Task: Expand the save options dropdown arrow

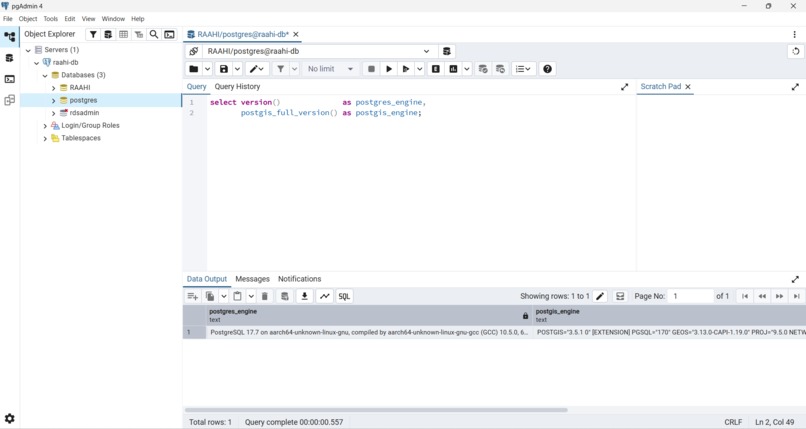Action: pyautogui.click(x=237, y=69)
